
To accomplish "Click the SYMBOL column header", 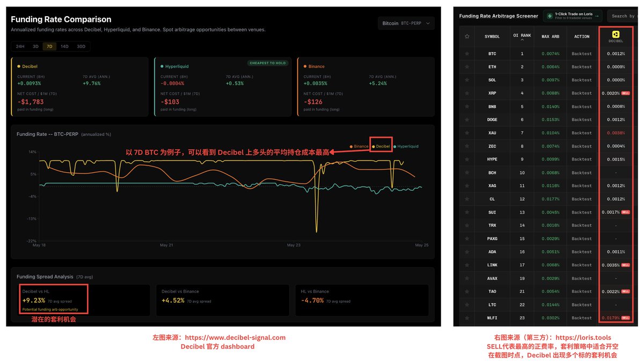I will pyautogui.click(x=492, y=37).
